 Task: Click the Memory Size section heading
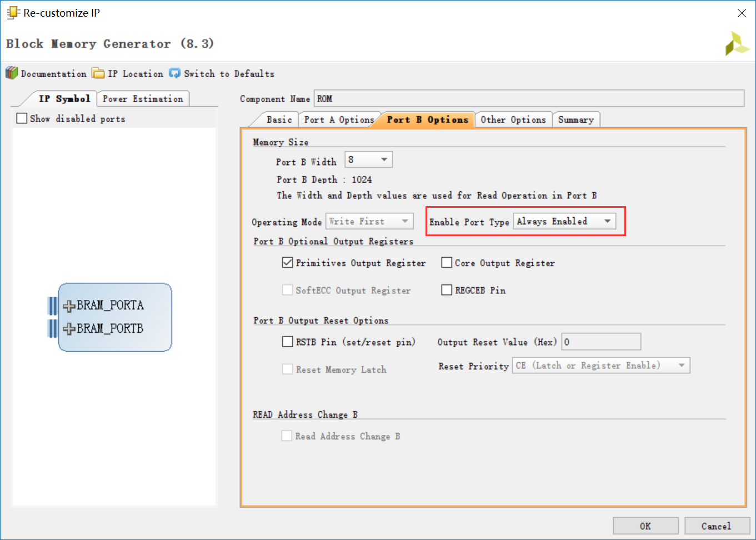(281, 142)
